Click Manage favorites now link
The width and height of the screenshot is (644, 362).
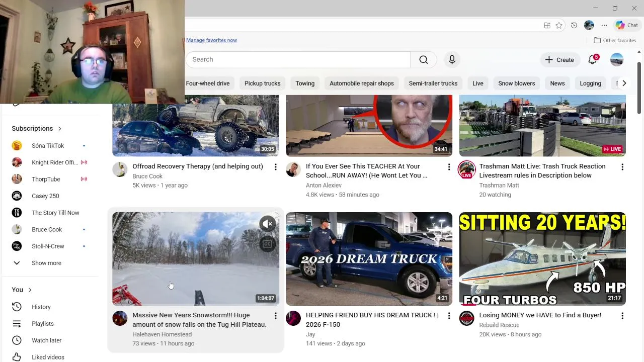click(x=211, y=40)
